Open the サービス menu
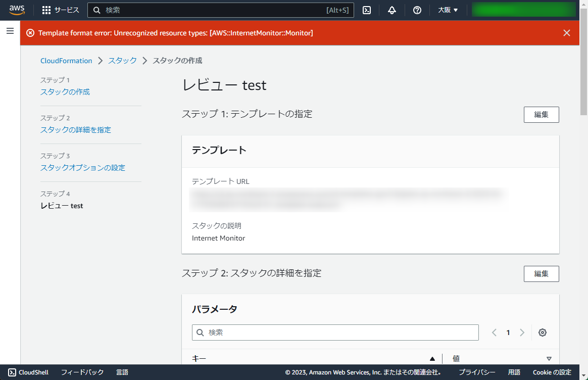Image resolution: width=588 pixels, height=380 pixels. coord(65,10)
